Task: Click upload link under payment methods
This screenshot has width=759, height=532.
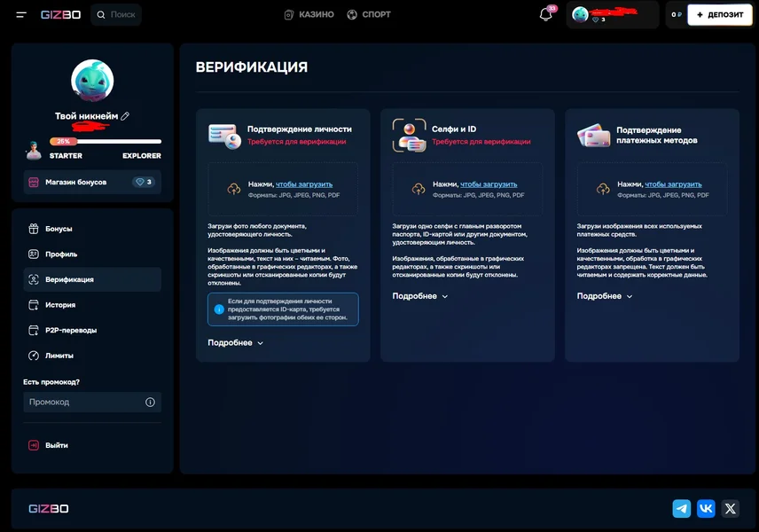Action: [x=673, y=184]
